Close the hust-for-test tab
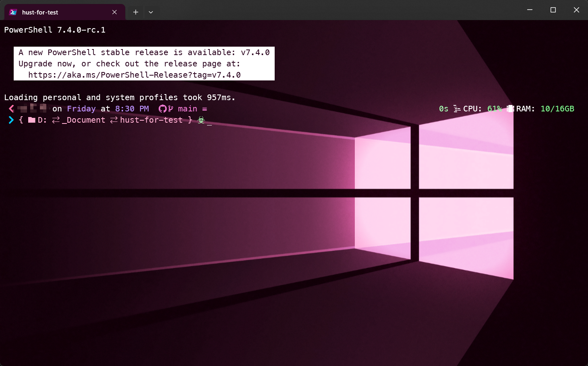The height and width of the screenshot is (366, 588). (115, 12)
